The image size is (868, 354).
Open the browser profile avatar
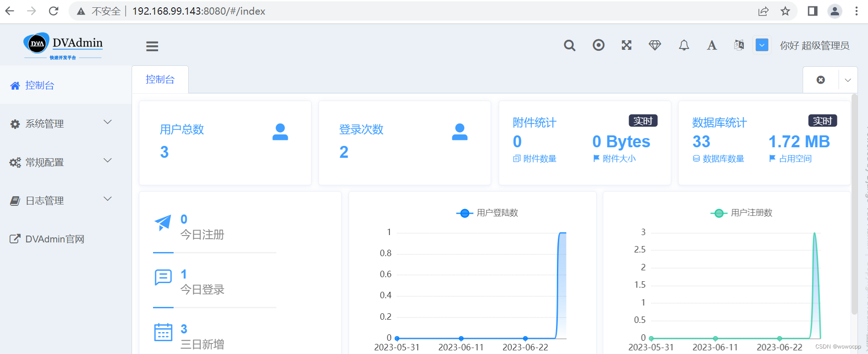coord(835,11)
